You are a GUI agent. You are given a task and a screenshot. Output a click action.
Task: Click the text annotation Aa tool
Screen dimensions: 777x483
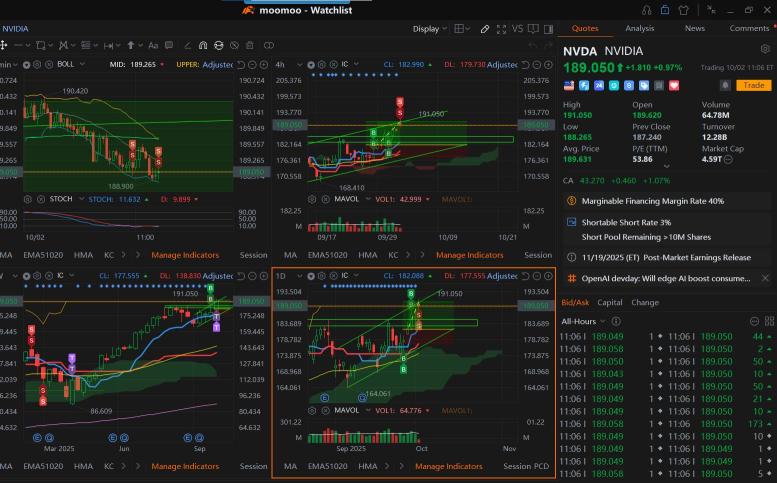pos(153,46)
